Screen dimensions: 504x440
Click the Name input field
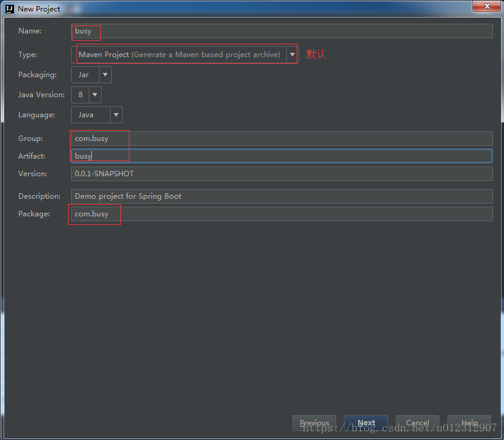coord(281,31)
